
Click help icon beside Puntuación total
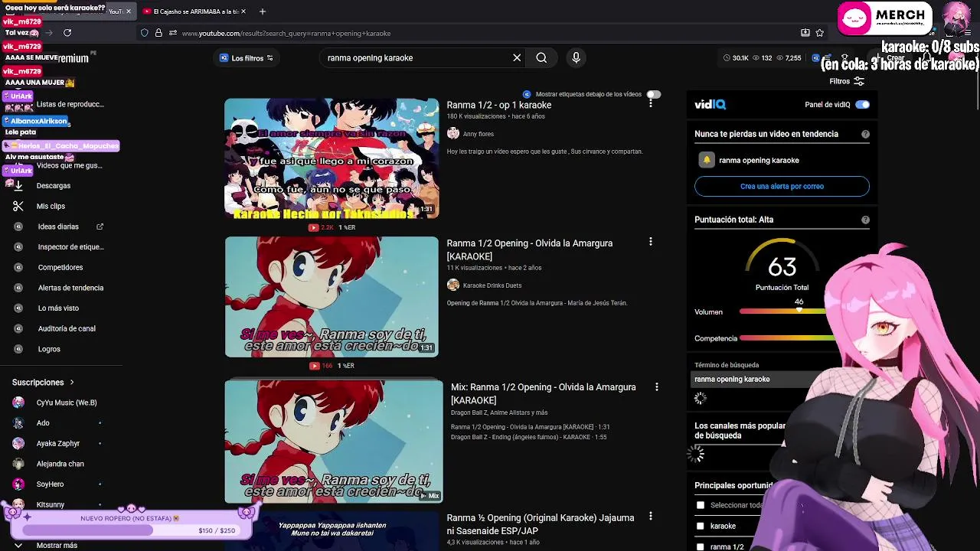[x=865, y=220]
